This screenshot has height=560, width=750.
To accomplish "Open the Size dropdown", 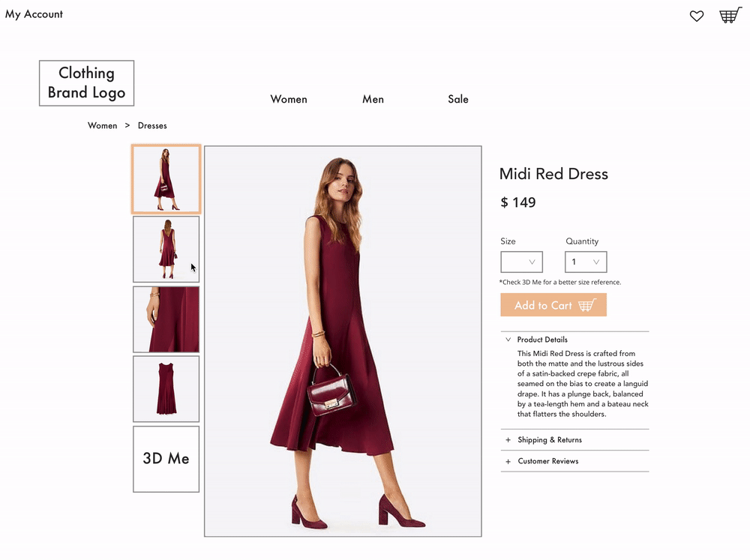I will pyautogui.click(x=521, y=262).
